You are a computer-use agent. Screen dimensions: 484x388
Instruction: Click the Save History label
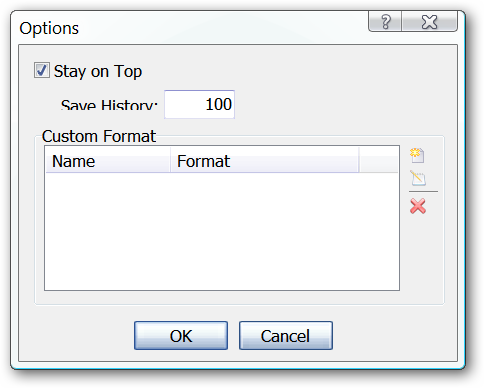tap(109, 105)
